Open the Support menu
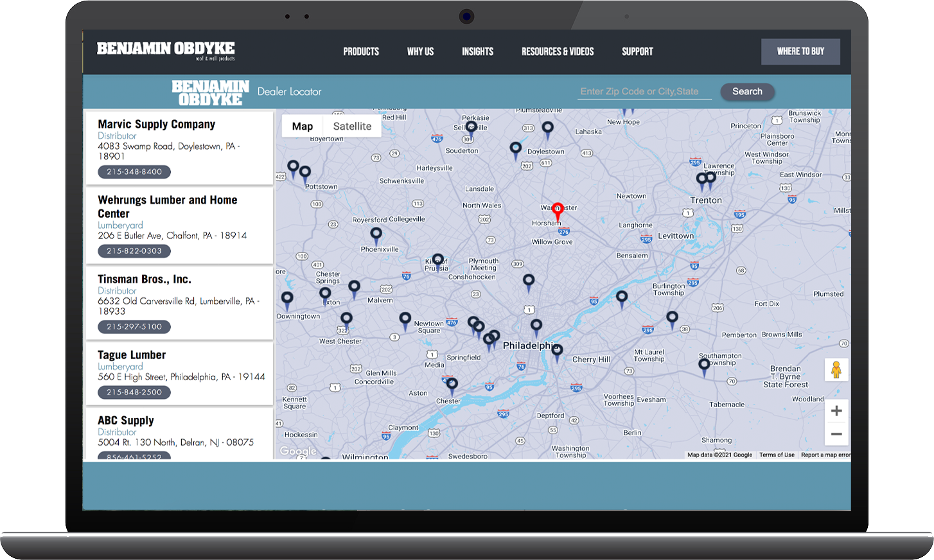 (637, 51)
